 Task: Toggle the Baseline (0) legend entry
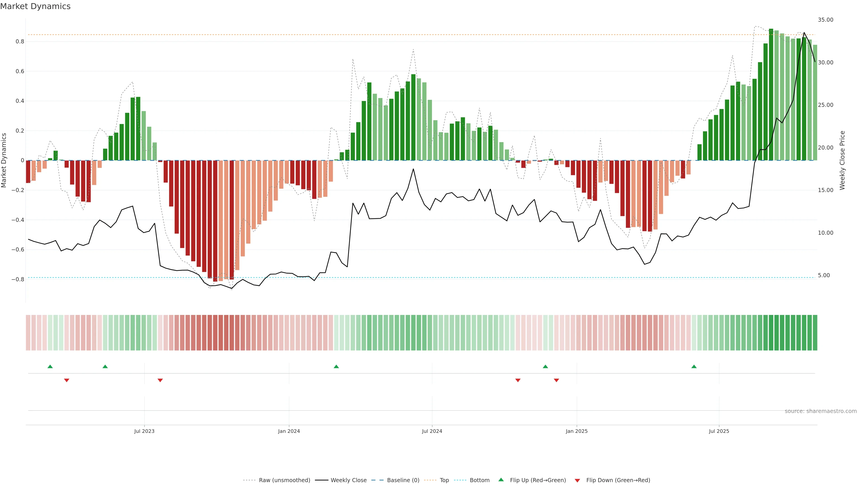(403, 480)
